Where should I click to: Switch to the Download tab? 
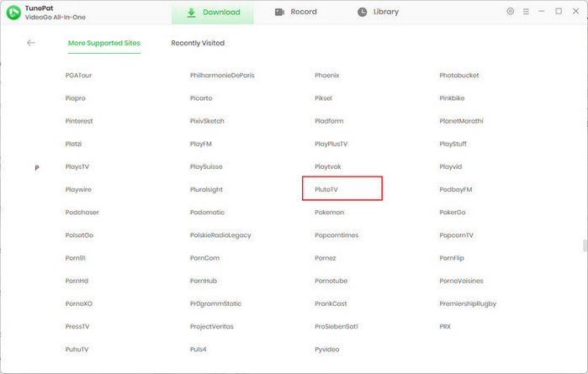[214, 13]
